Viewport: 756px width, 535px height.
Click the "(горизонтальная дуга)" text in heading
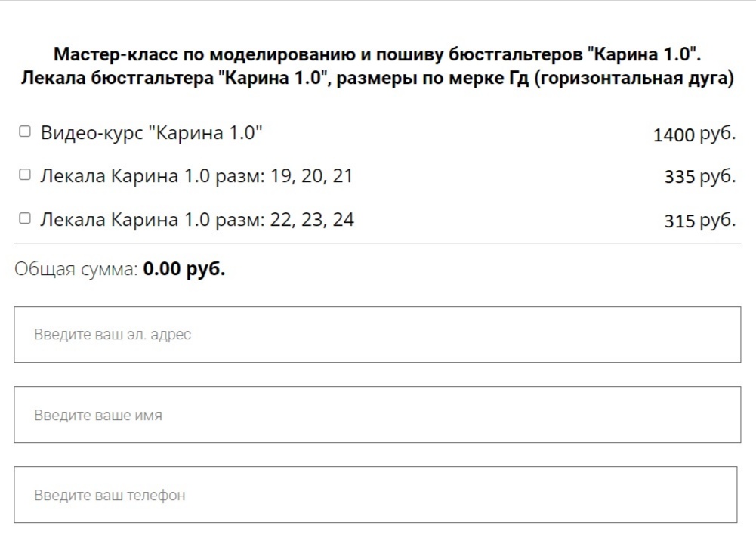tap(634, 79)
